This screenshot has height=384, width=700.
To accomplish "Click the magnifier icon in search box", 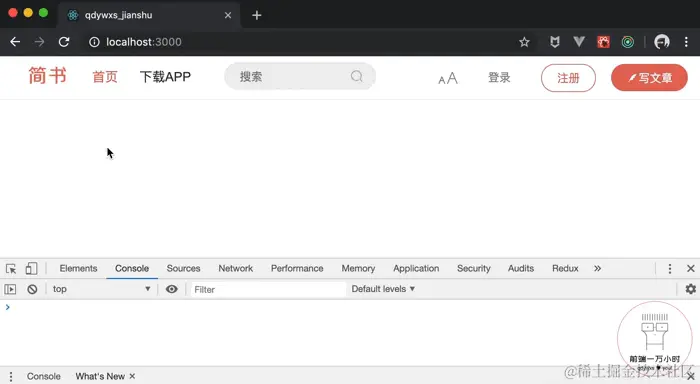I will [x=357, y=76].
